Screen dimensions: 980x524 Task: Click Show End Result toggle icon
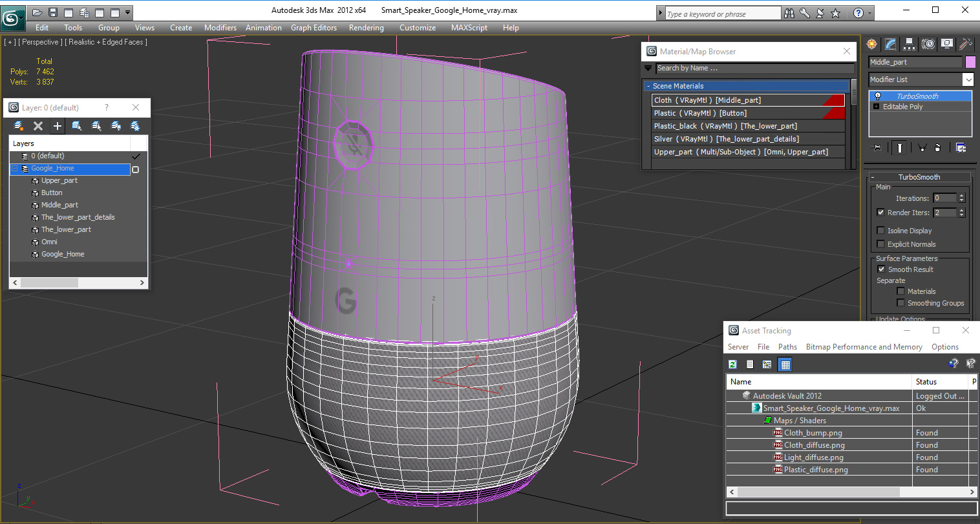899,148
